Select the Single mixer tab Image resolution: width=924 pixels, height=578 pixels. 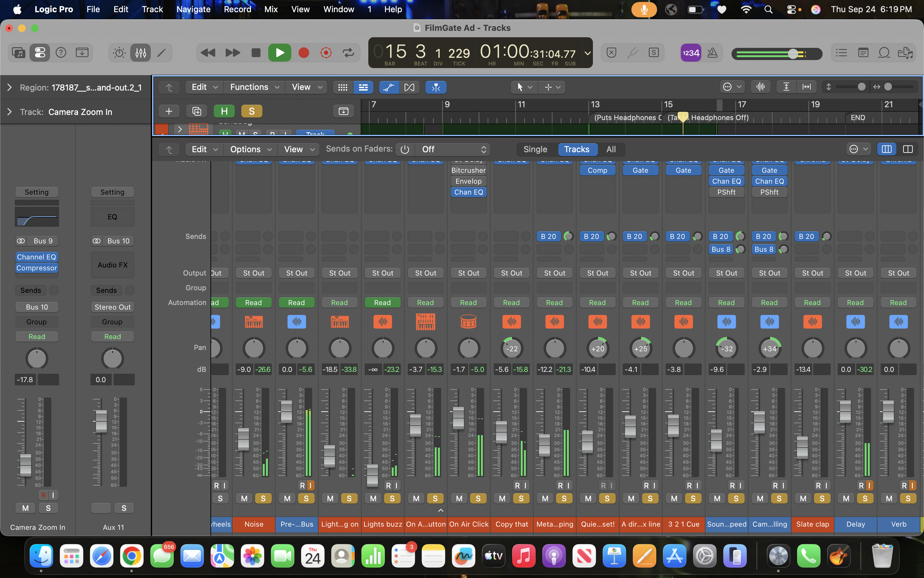click(x=535, y=149)
